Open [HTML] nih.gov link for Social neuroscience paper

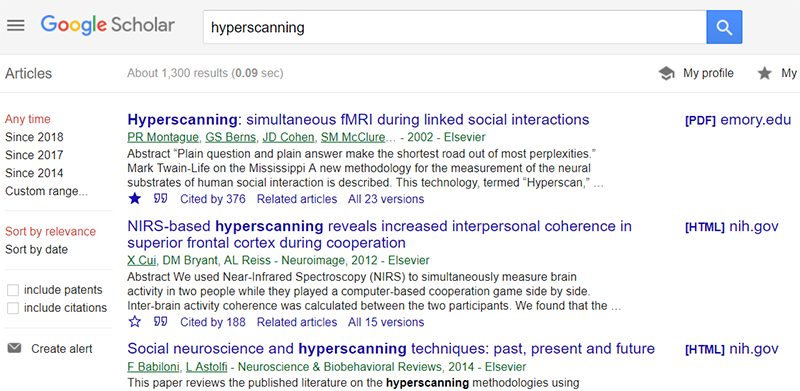pos(732,350)
